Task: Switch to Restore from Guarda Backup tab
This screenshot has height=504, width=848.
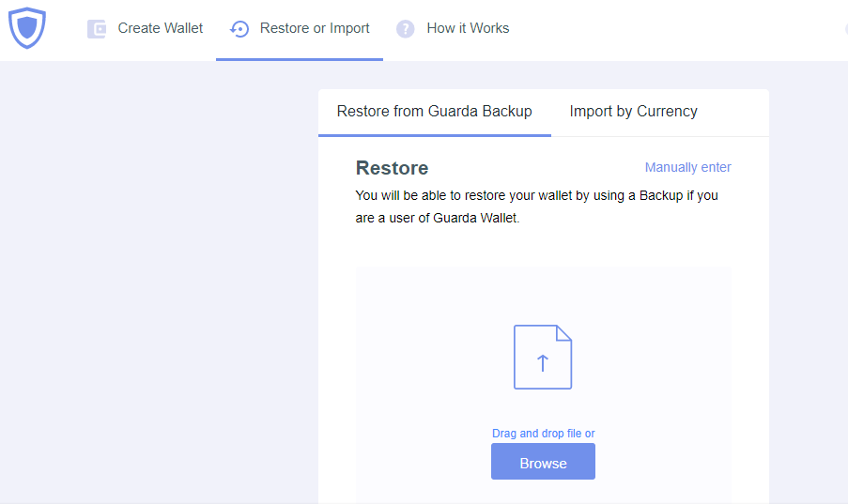Action: 434,112
